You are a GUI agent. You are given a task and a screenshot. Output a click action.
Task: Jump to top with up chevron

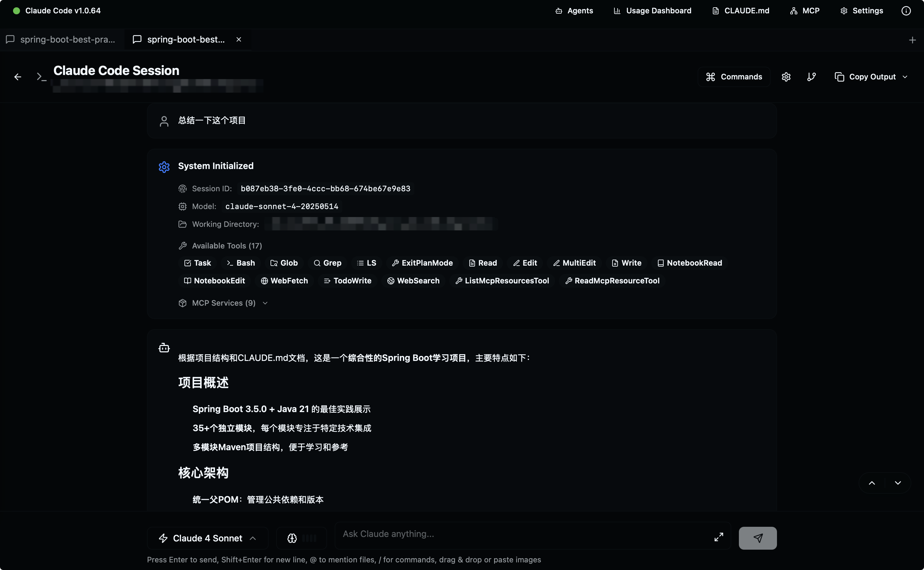pos(872,483)
